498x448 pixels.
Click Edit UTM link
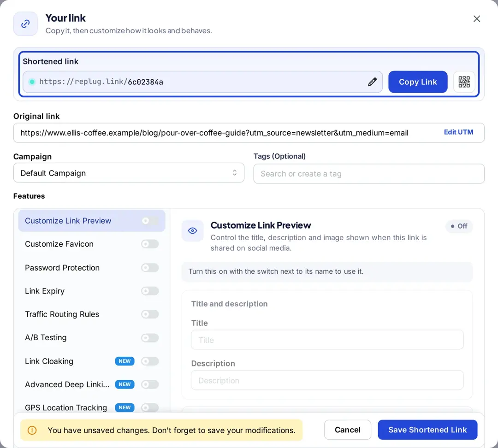coord(458,132)
